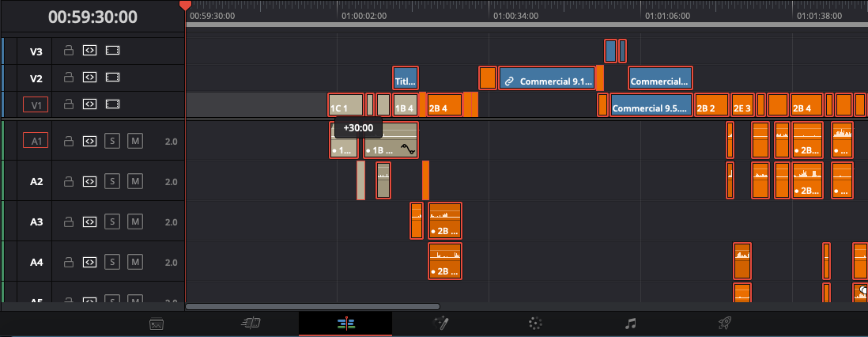This screenshot has height=337, width=868.
Task: Open the Fairlight audio page
Action: 630,324
